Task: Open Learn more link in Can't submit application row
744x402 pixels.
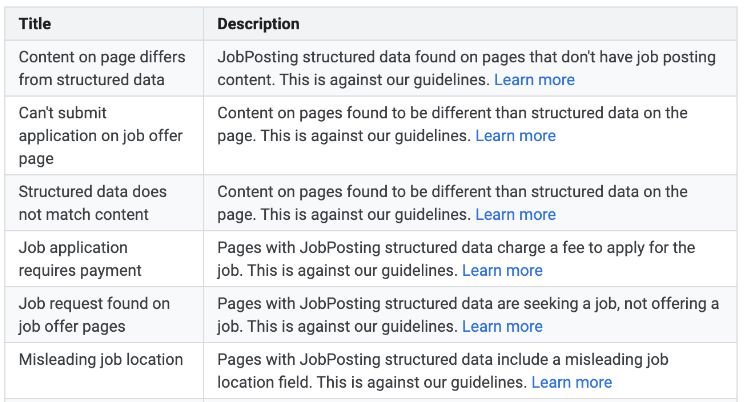Action: (515, 136)
